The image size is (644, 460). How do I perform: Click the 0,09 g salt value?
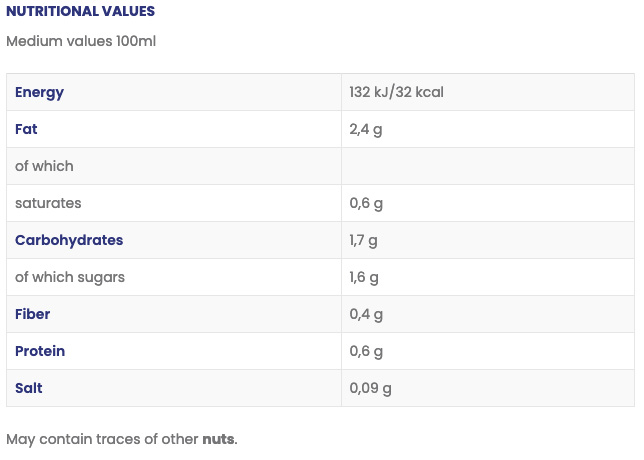(x=370, y=388)
